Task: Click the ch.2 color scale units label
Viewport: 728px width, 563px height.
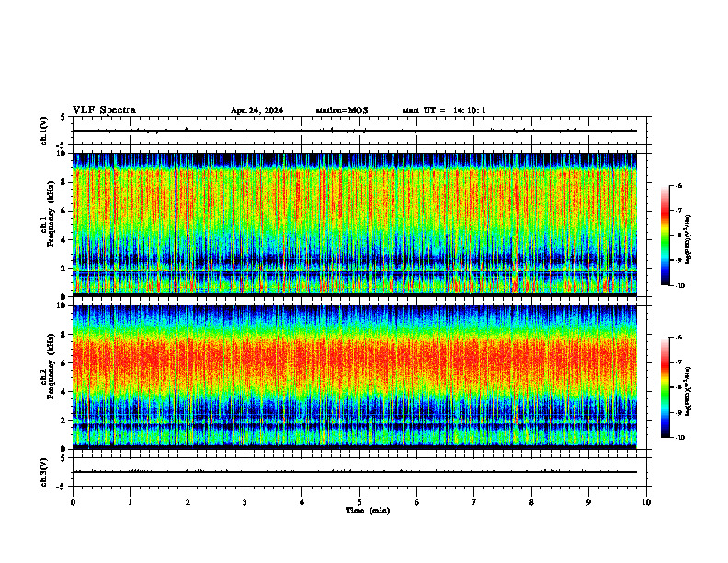Action: (x=688, y=391)
